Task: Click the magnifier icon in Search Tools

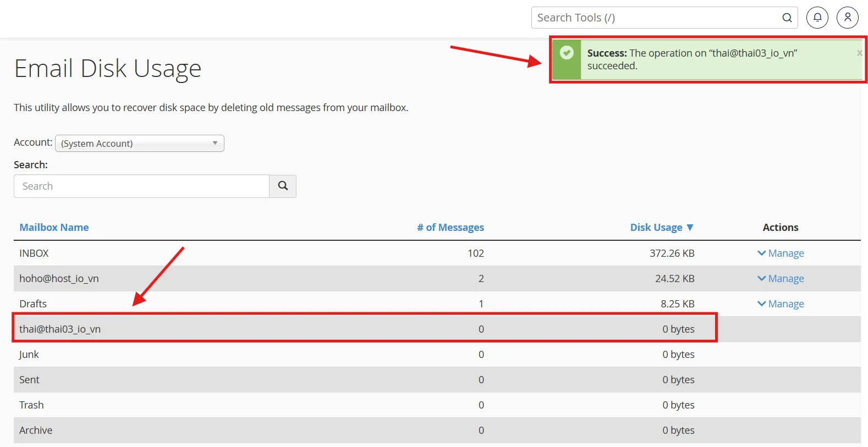Action: 787,18
